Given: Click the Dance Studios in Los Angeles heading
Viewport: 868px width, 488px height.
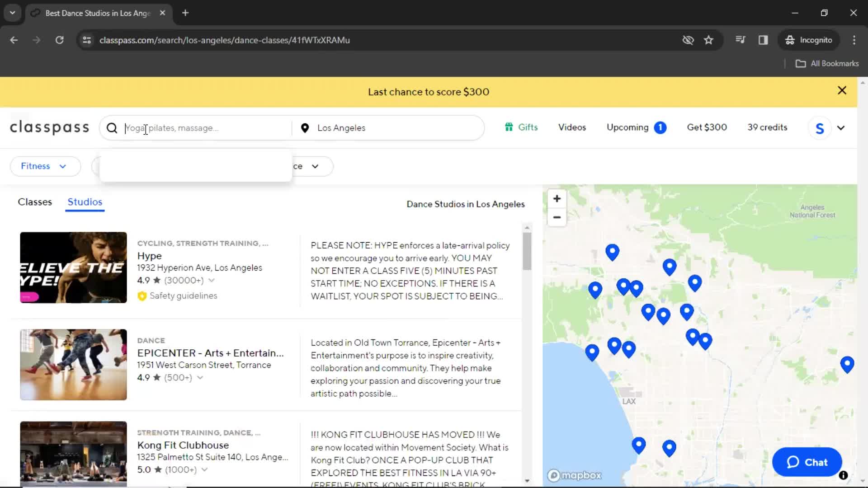Looking at the screenshot, I should click(466, 204).
